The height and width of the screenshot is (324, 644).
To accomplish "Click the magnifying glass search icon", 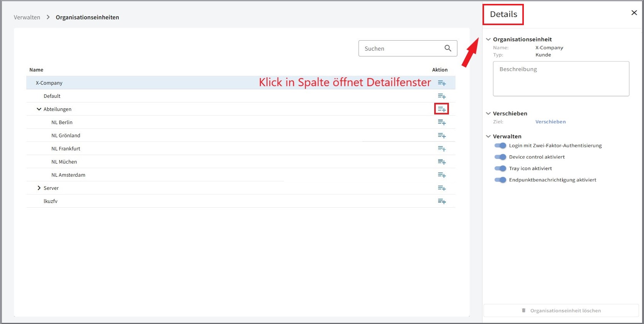I will click(448, 48).
